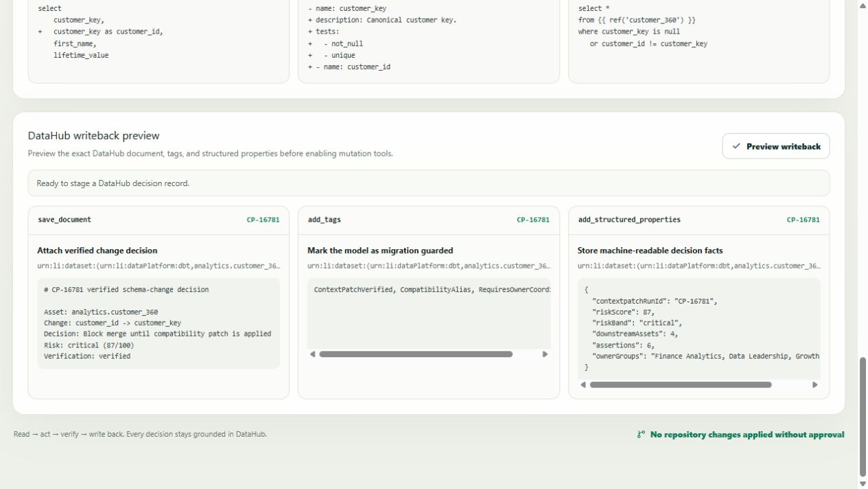
Task: Click the Preview writeback button
Action: point(775,146)
